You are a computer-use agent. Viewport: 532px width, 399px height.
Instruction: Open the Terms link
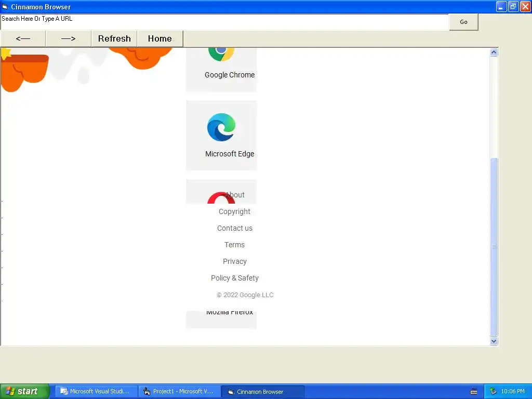click(234, 245)
